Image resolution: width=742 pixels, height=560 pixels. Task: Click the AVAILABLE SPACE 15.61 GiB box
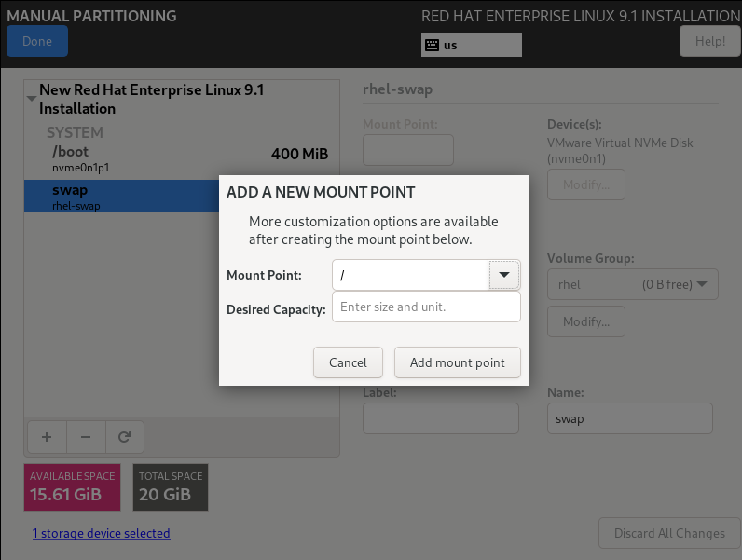[x=73, y=487]
